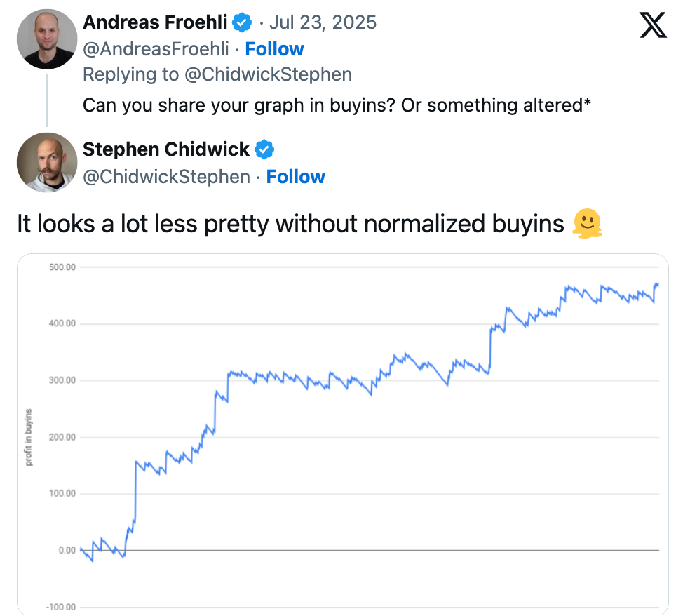The height and width of the screenshot is (616, 683).
Task: Open Stephen Chidwick display name
Action: point(166,149)
